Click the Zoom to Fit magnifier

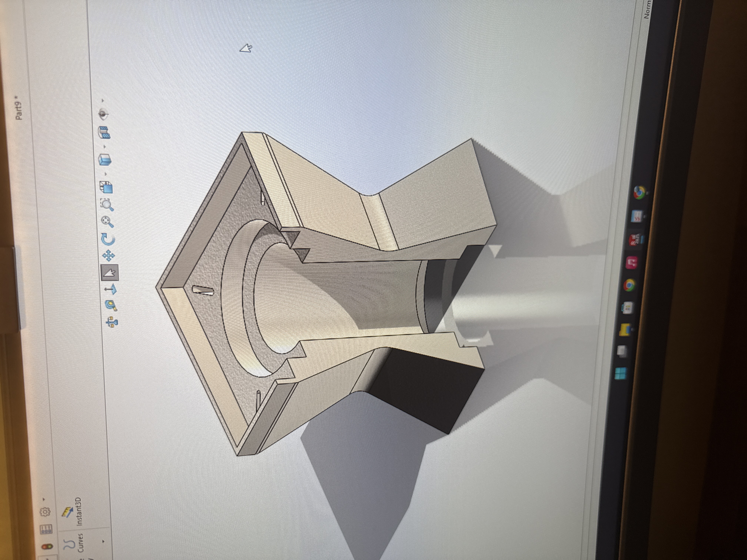pyautogui.click(x=107, y=221)
